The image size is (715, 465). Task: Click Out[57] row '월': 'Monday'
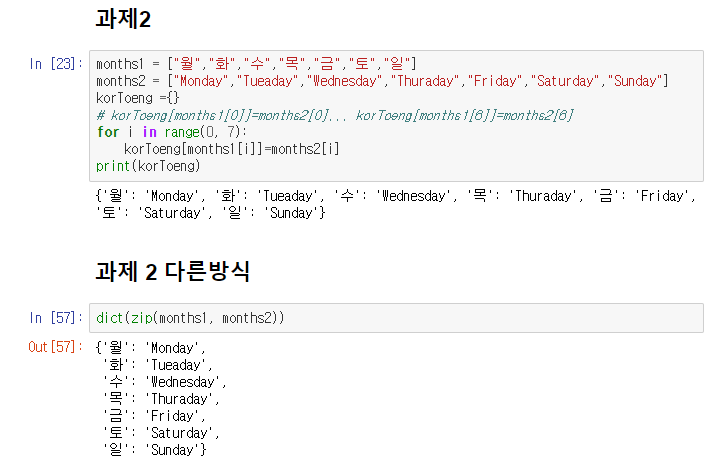coord(150,348)
